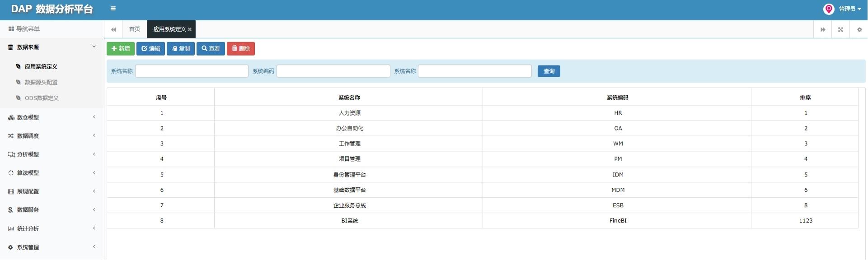Select the 项目管理 table row

pyautogui.click(x=483, y=159)
